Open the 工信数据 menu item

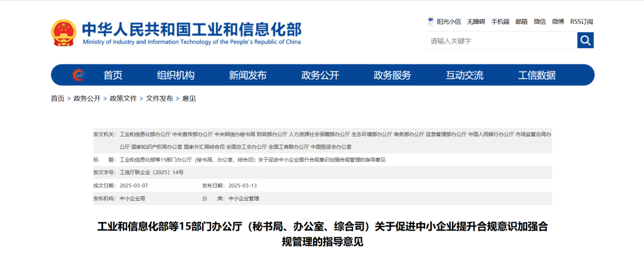tap(537, 75)
